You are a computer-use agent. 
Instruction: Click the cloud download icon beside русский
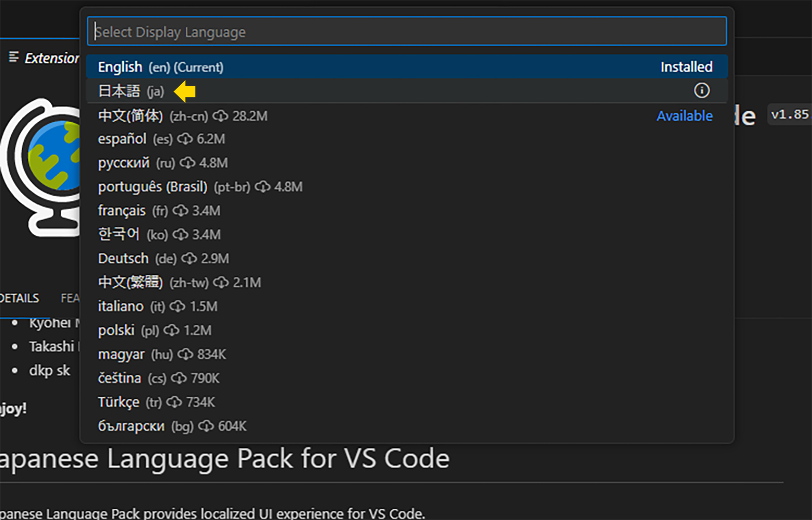coord(187,163)
